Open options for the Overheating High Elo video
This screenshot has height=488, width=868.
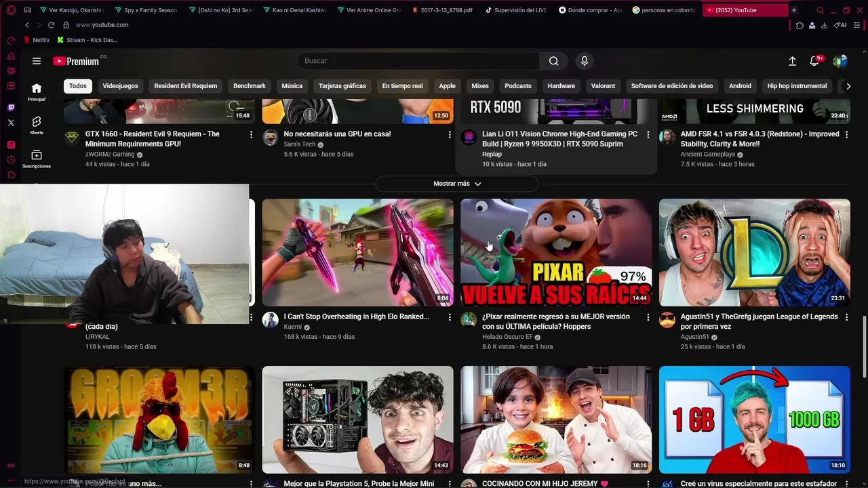pos(450,317)
